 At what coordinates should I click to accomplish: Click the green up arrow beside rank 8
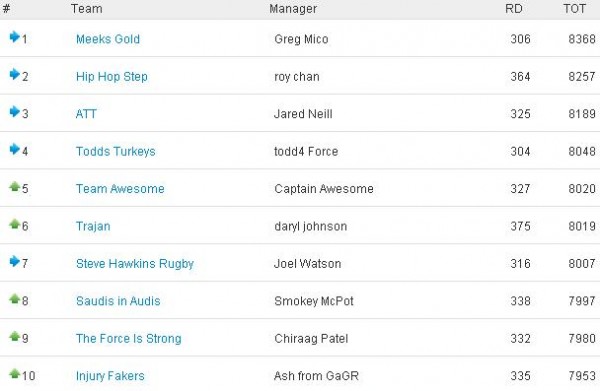[x=15, y=298]
